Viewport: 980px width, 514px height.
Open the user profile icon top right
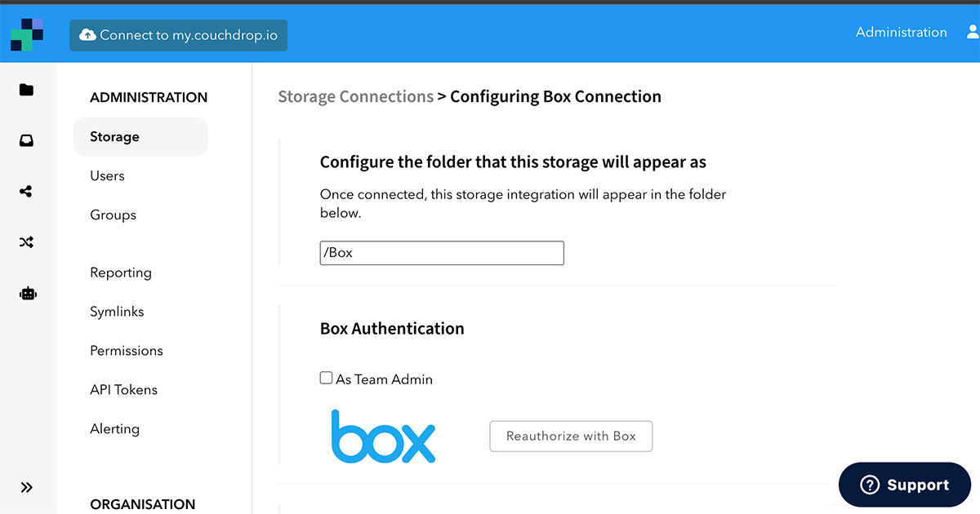coord(972,33)
